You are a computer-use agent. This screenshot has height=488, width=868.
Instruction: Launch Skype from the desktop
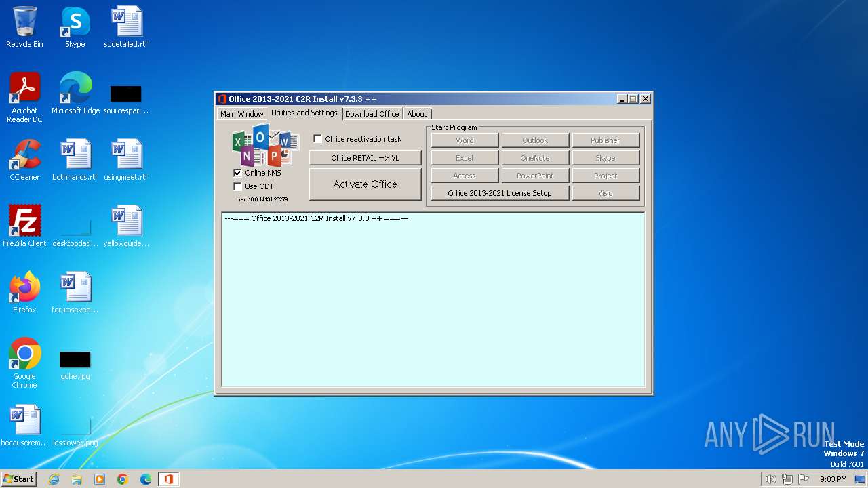[x=75, y=27]
